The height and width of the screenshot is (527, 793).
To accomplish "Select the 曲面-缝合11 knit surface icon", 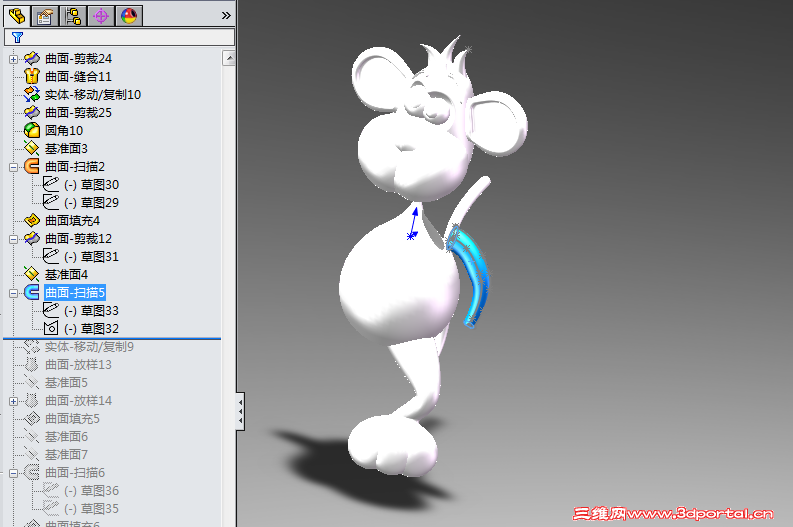I will (31, 76).
